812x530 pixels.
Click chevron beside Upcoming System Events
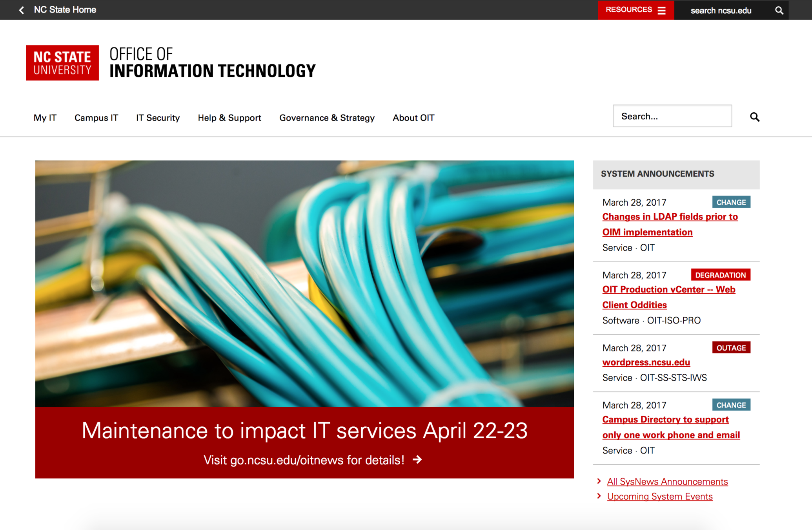599,496
